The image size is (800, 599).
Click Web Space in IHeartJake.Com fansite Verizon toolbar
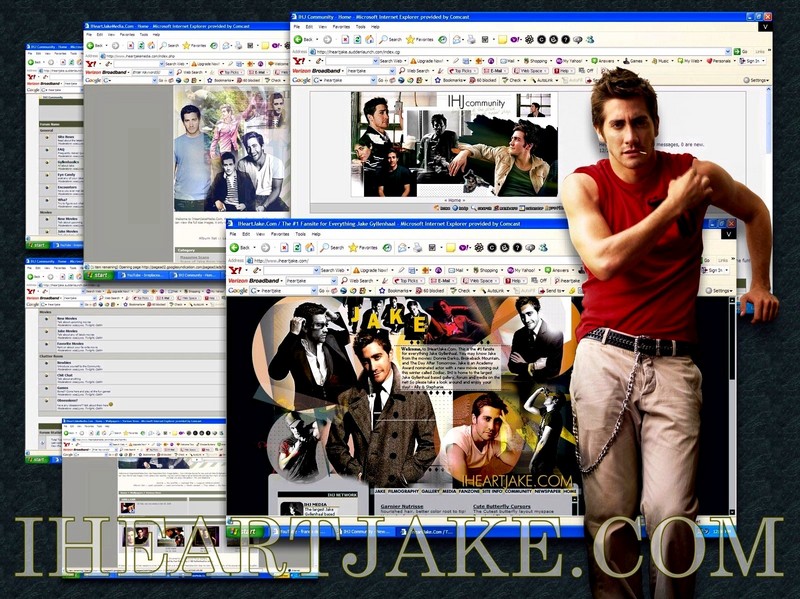[x=481, y=281]
